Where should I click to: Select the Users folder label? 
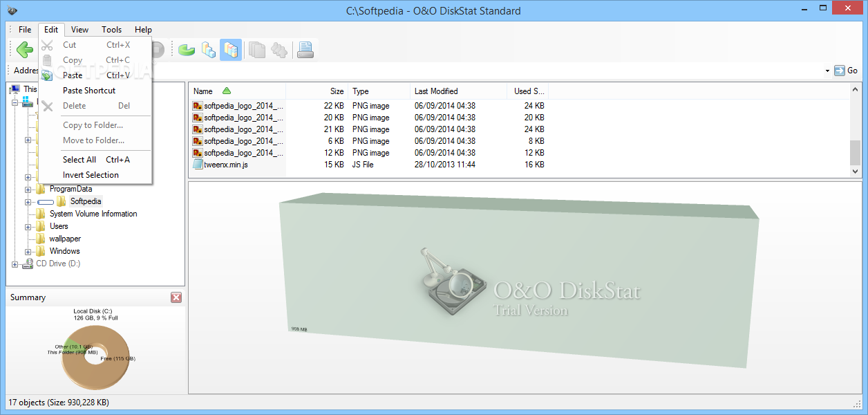pyautogui.click(x=59, y=226)
